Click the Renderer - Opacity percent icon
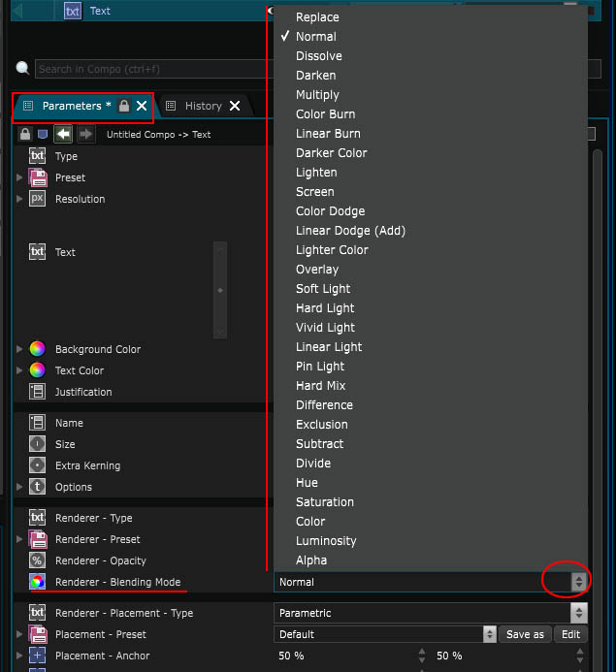Viewport: 616px width, 672px height. tap(38, 560)
